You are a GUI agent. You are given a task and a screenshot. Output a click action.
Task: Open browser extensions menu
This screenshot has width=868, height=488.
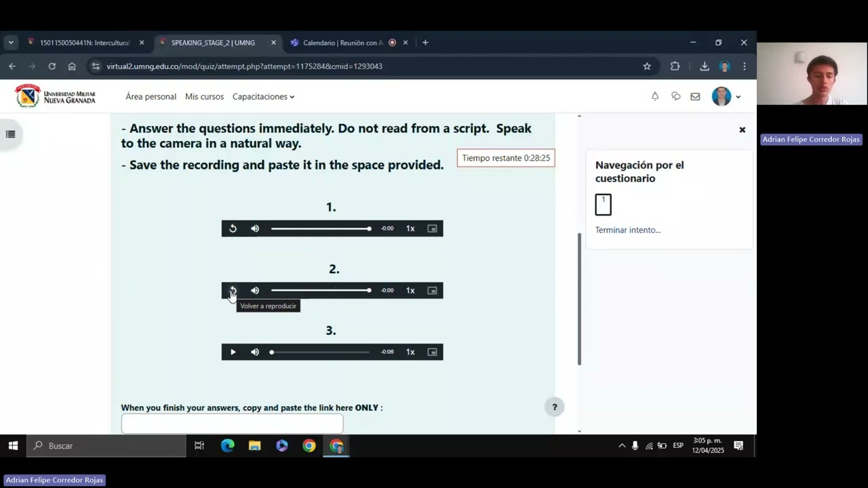pyautogui.click(x=675, y=66)
